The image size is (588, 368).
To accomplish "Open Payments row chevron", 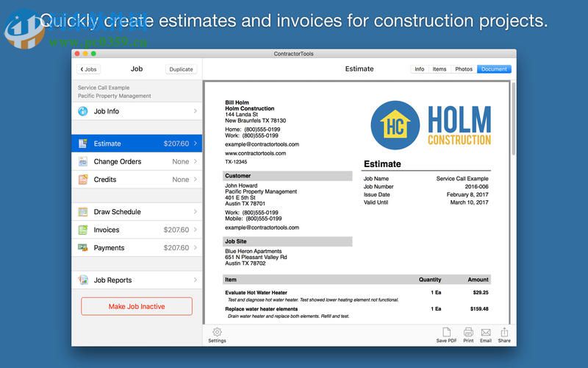I will 196,248.
